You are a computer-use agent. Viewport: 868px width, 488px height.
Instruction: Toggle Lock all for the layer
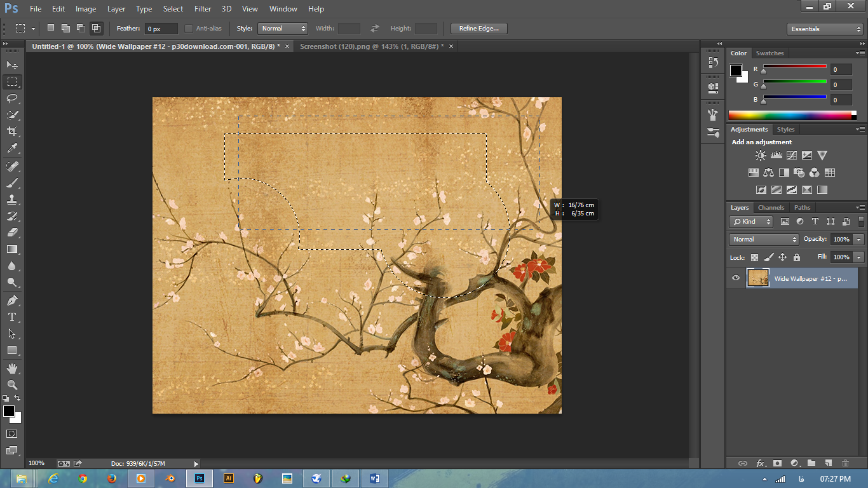pyautogui.click(x=797, y=257)
